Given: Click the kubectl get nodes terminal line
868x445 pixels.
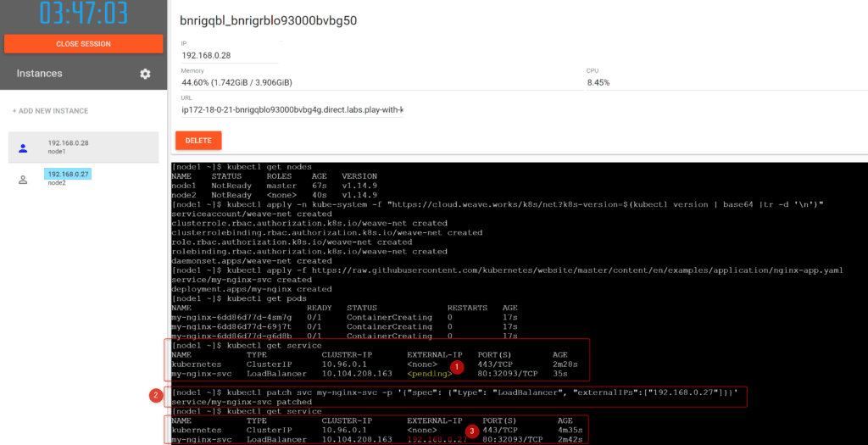Looking at the screenshot, I should pyautogui.click(x=242, y=167).
